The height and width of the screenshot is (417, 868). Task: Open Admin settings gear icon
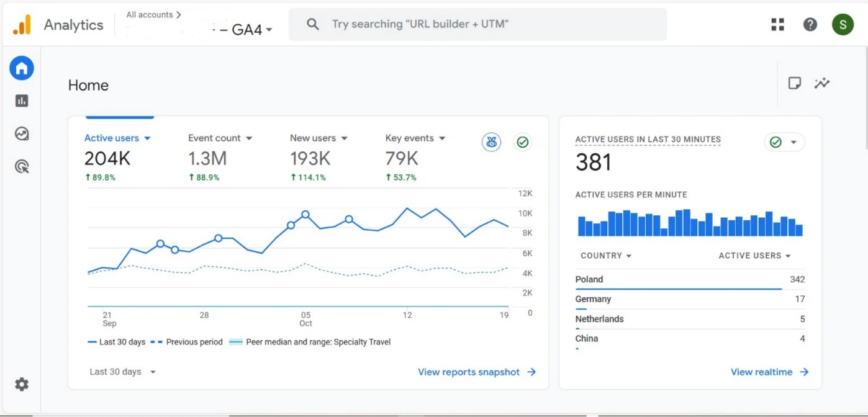pyautogui.click(x=22, y=385)
